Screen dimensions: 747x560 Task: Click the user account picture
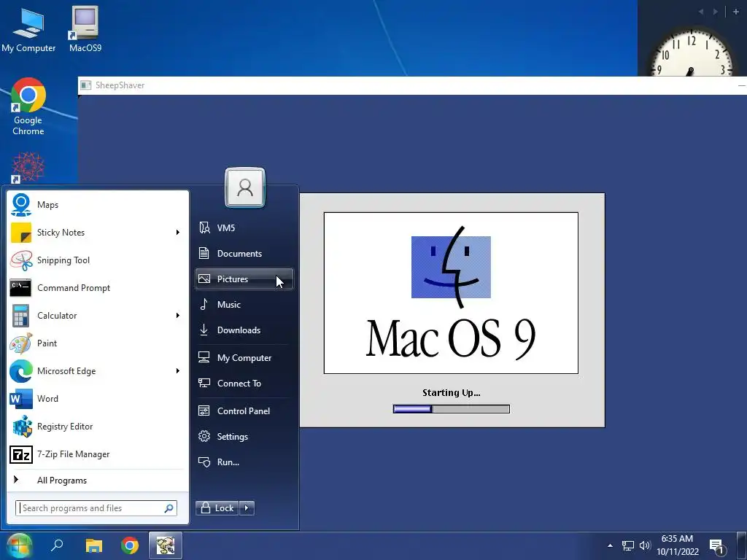[x=245, y=187]
